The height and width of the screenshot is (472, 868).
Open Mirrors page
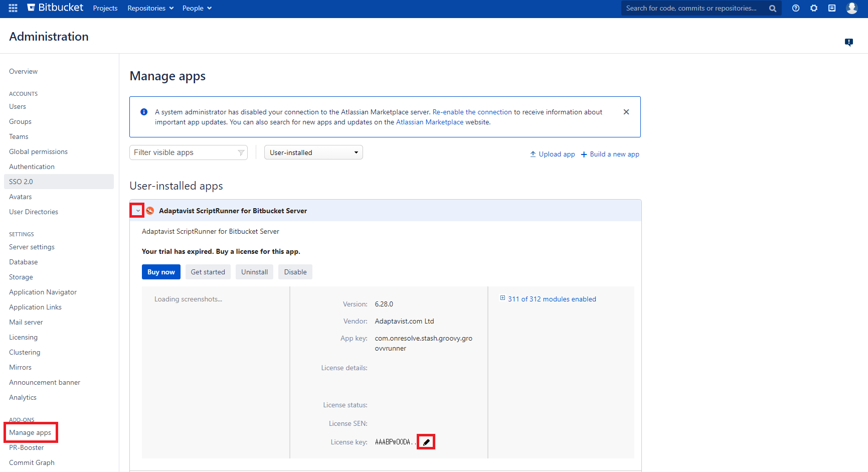tap(20, 367)
